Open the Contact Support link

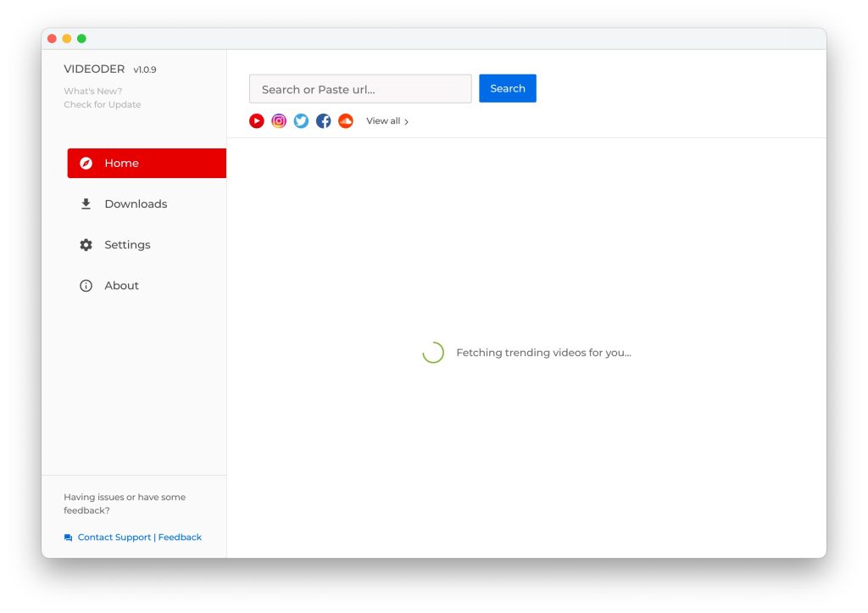[114, 538]
